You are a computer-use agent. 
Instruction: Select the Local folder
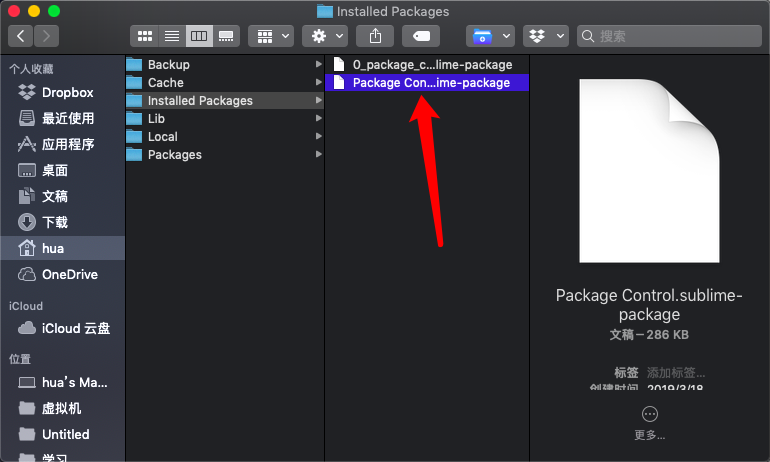[225, 136]
